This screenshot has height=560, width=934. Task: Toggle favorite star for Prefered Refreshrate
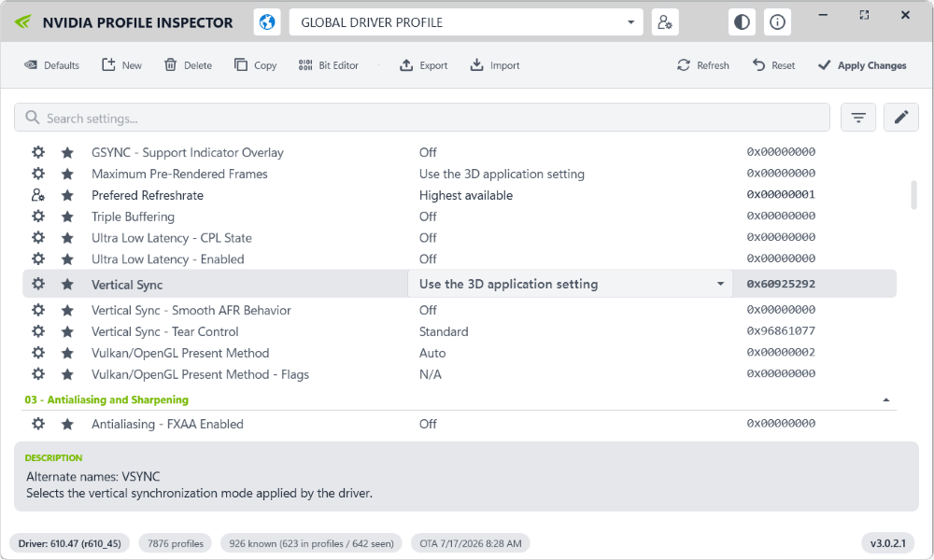(x=67, y=196)
